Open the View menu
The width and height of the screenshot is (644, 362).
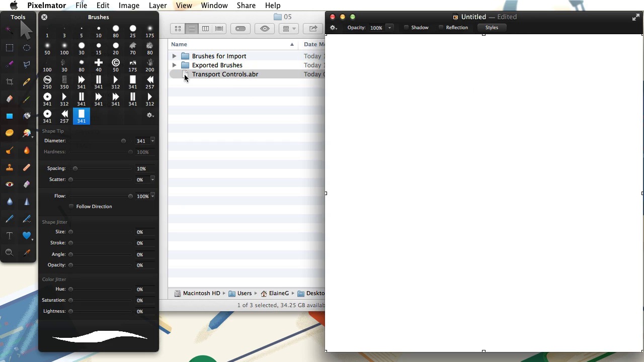pos(184,6)
